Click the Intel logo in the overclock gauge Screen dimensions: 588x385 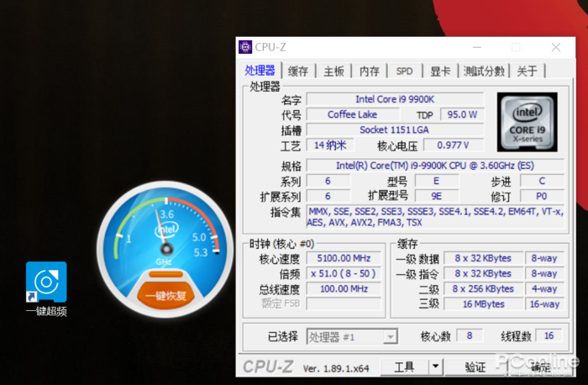coord(167,229)
